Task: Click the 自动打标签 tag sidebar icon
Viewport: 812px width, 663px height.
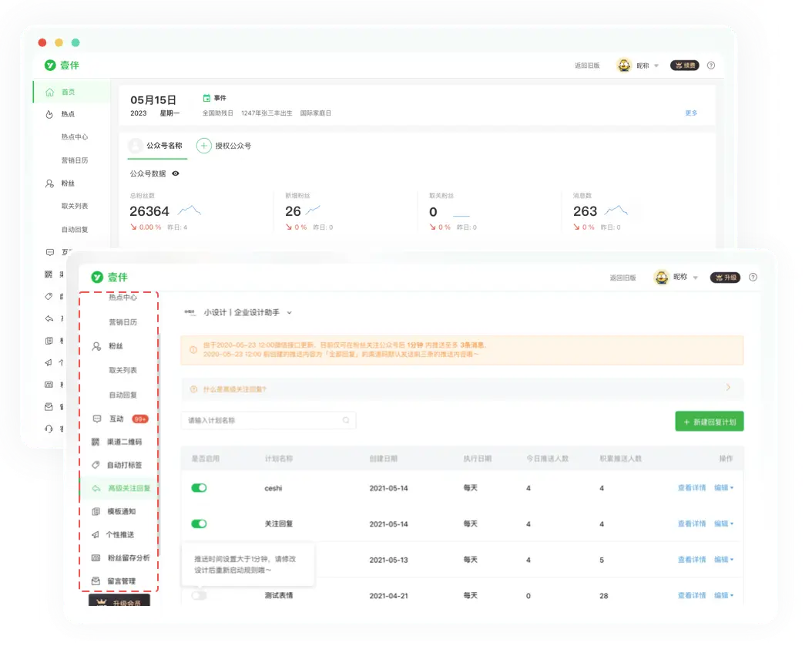Action: tap(96, 465)
